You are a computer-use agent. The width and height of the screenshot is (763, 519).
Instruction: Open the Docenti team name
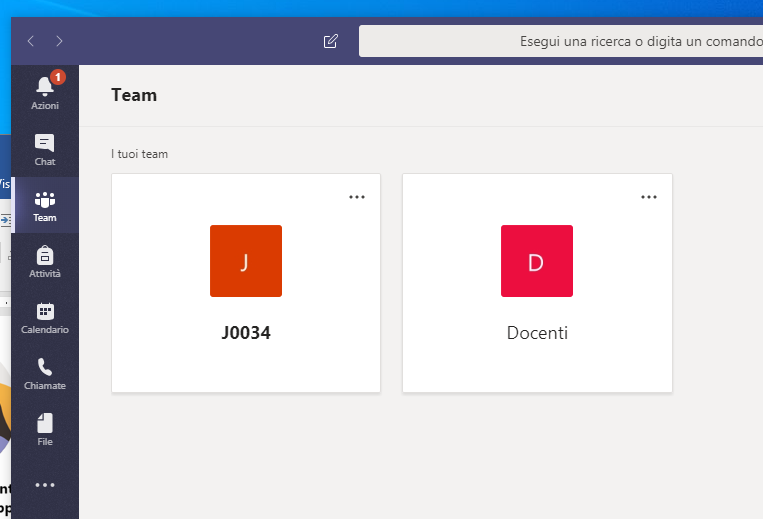537,333
